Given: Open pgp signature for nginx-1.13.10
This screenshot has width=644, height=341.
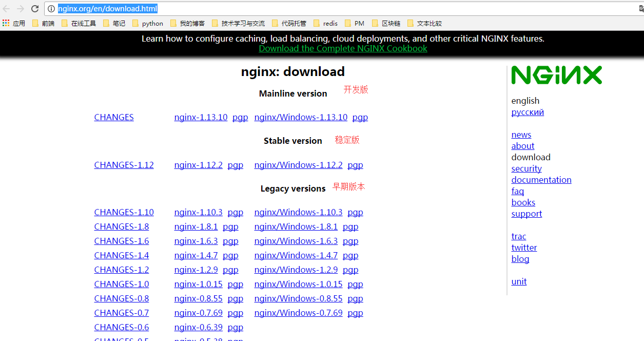Looking at the screenshot, I should [240, 118].
